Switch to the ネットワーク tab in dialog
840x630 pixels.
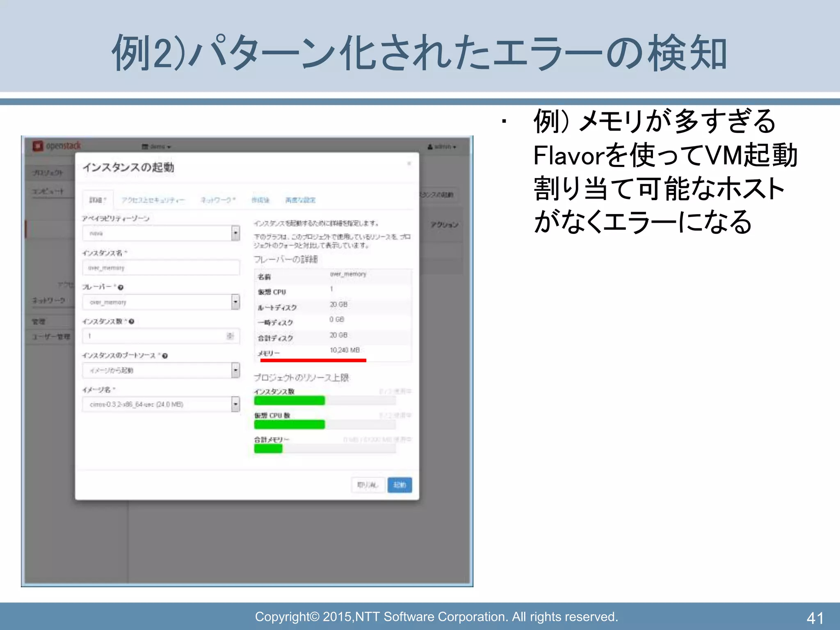pos(218,200)
